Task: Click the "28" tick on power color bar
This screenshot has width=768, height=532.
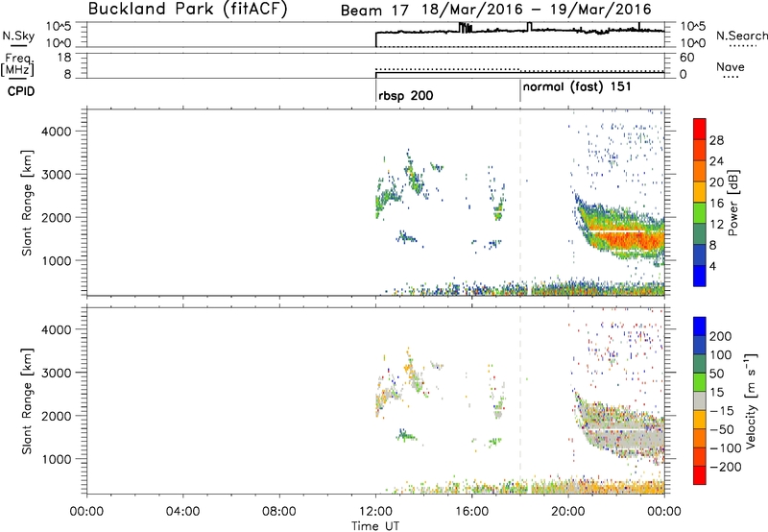Action: tap(716, 140)
